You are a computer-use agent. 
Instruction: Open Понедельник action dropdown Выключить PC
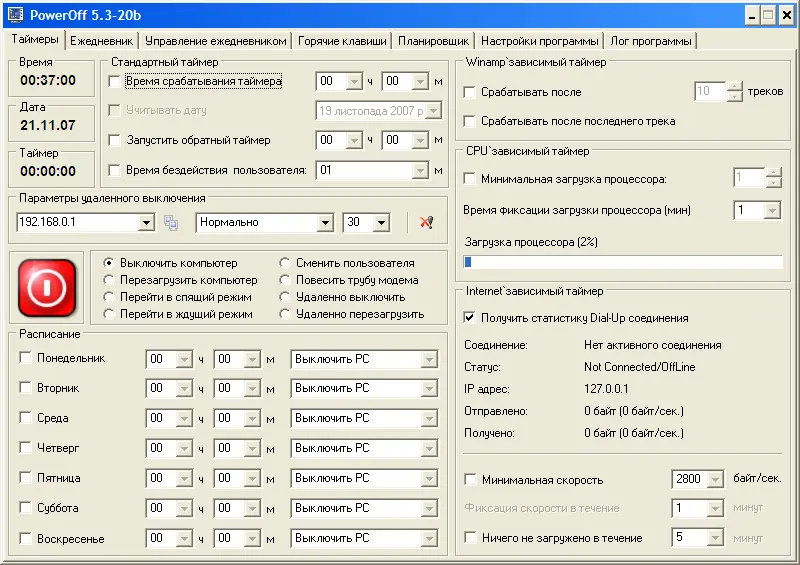tap(430, 359)
